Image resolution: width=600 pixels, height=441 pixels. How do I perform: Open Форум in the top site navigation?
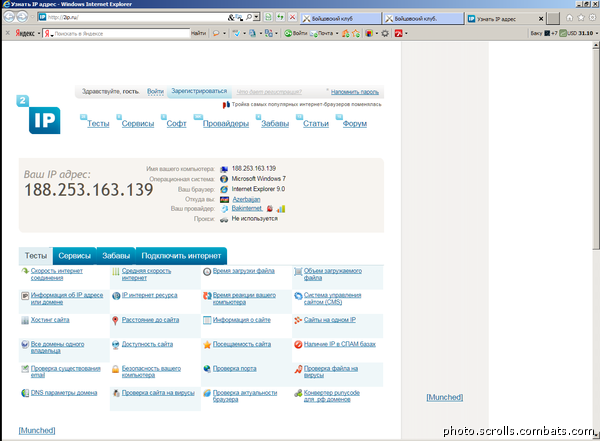(x=355, y=124)
